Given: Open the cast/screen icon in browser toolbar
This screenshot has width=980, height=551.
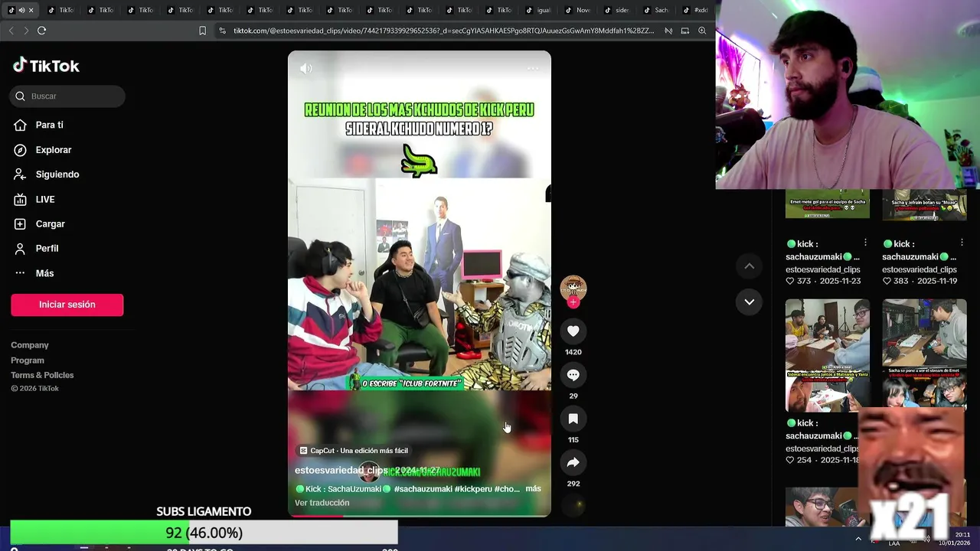Looking at the screenshot, I should click(685, 31).
